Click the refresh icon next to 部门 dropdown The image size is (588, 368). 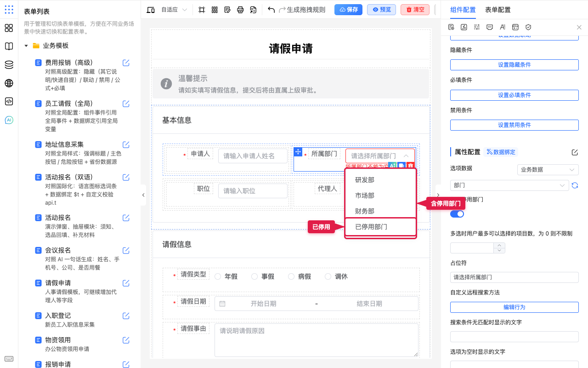coord(575,185)
